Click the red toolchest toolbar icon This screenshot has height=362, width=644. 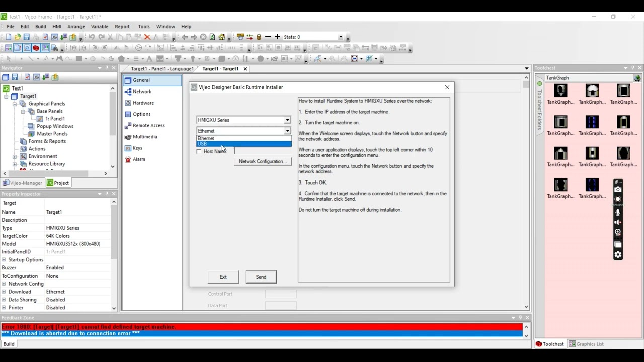click(x=36, y=48)
